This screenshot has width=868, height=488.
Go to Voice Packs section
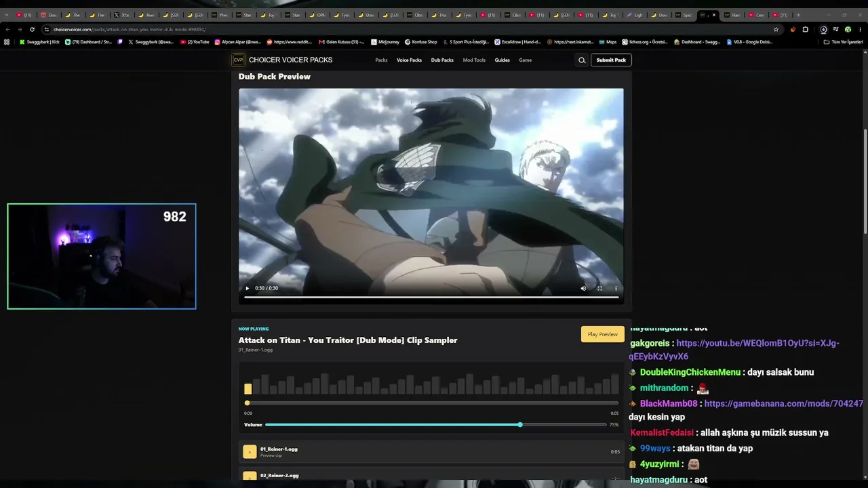point(409,60)
